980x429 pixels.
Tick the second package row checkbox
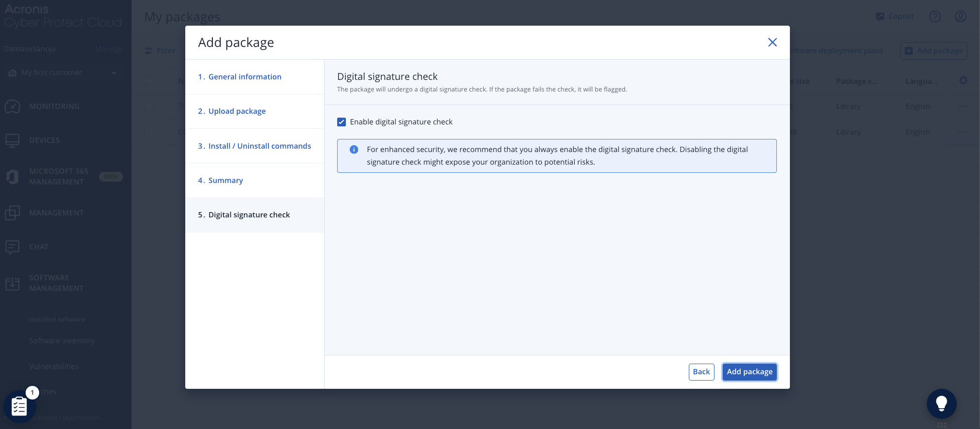pos(148,132)
